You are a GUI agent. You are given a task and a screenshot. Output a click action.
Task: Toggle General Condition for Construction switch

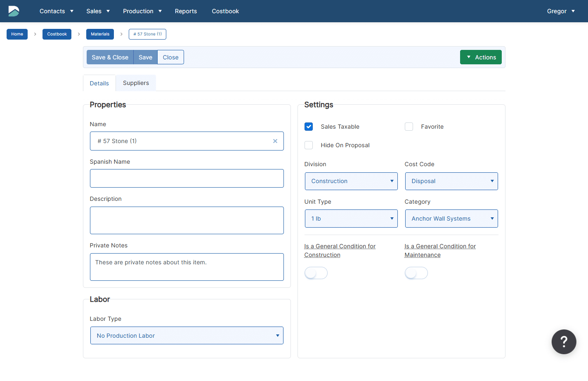(x=316, y=273)
